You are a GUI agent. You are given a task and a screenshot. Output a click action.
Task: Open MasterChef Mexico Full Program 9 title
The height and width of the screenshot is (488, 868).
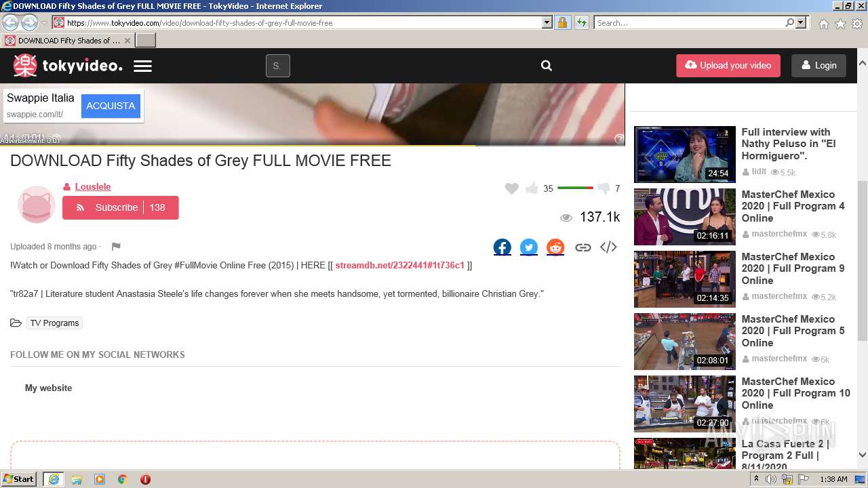[x=793, y=268]
